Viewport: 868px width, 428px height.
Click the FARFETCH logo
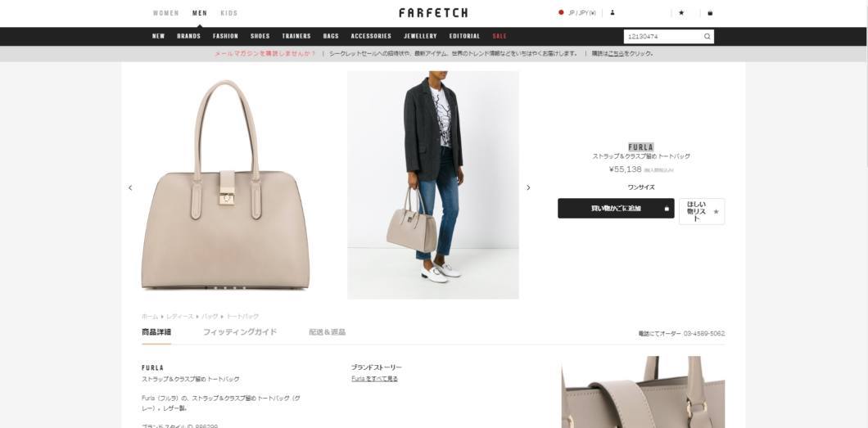[433, 13]
